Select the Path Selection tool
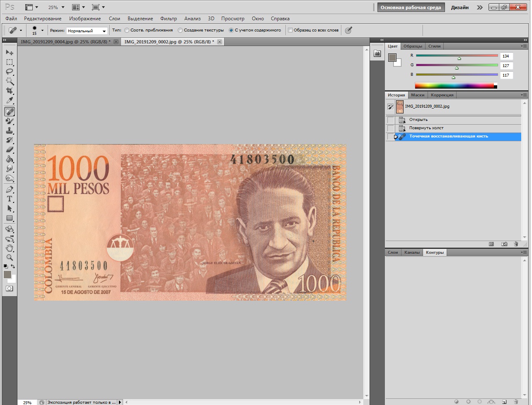 tap(10, 208)
